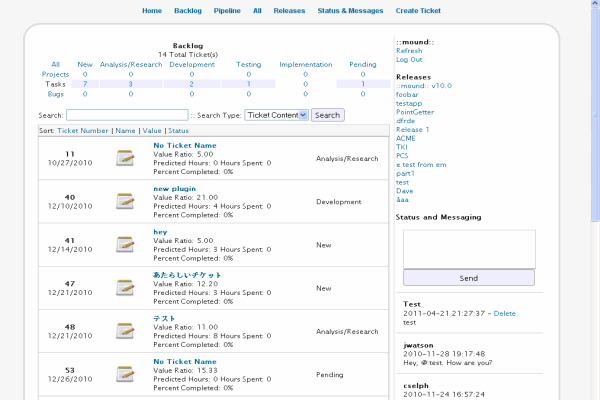Click the Refresh link in sidebar
This screenshot has height=400, width=600.
coord(409,51)
